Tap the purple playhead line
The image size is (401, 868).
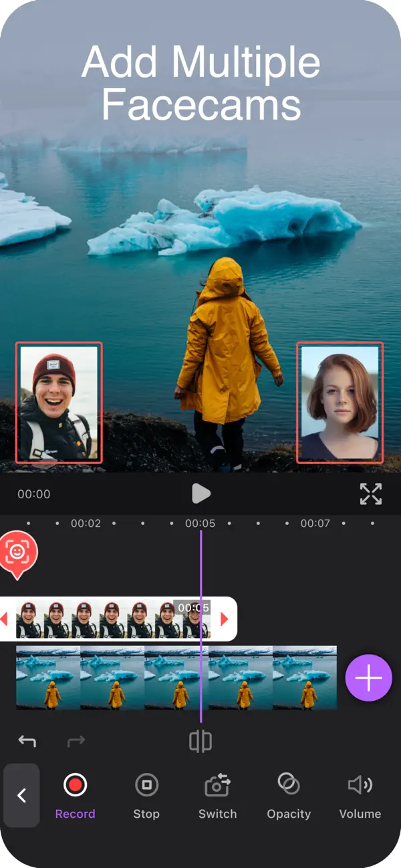pyautogui.click(x=200, y=625)
